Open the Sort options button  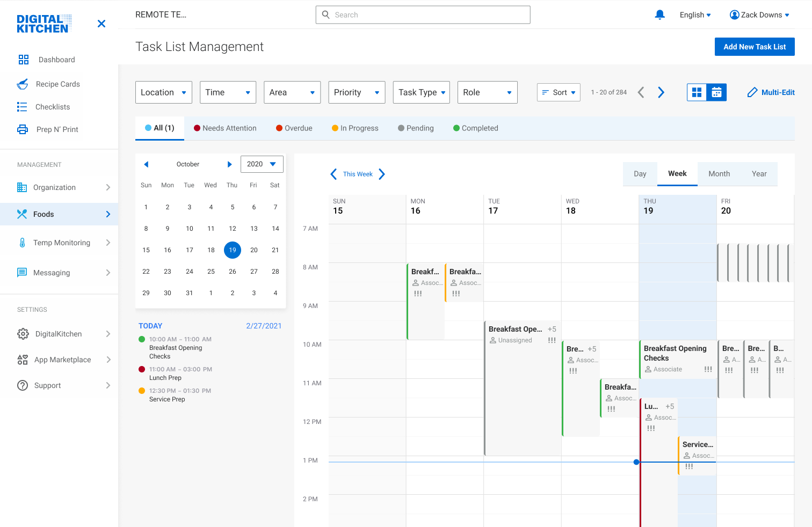pyautogui.click(x=559, y=92)
